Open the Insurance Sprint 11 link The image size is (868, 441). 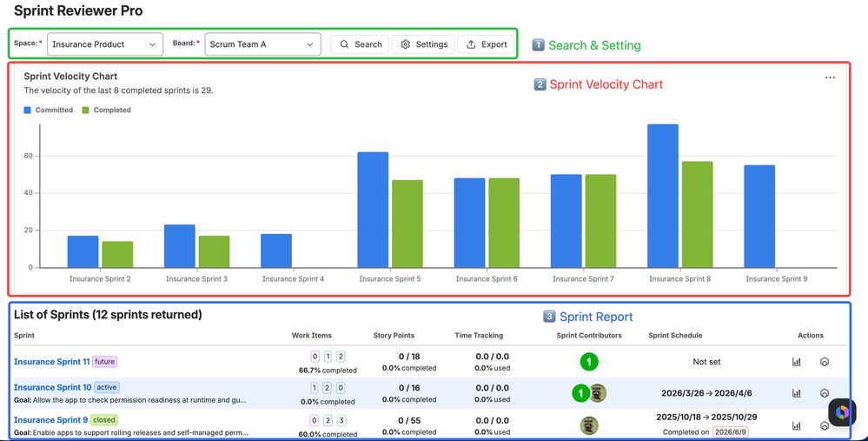tap(51, 362)
